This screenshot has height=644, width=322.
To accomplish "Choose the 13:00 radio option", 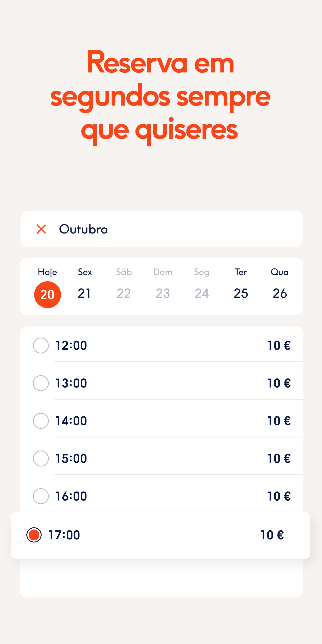I will [x=41, y=383].
